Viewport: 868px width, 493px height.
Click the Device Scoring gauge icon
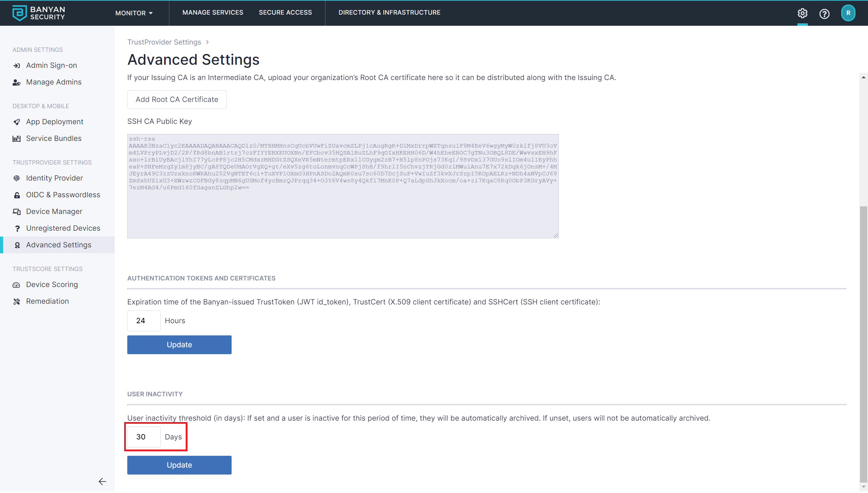pos(17,285)
